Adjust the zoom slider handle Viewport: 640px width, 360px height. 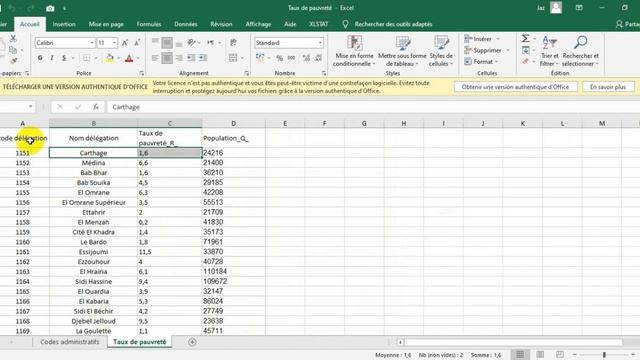[604, 355]
